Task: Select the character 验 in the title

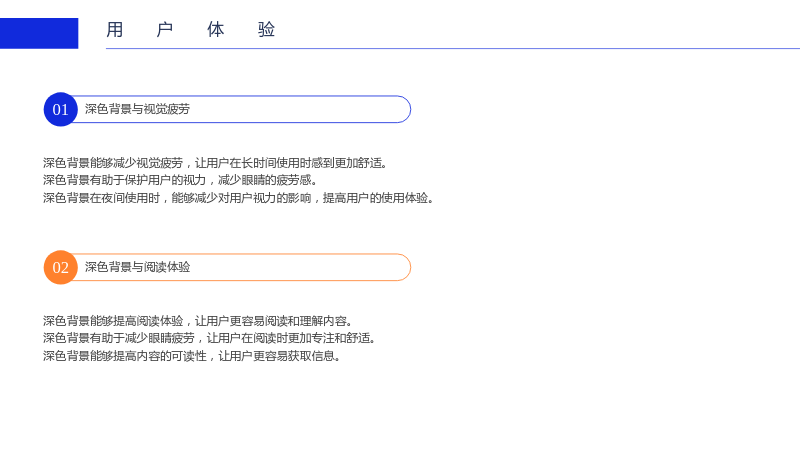Action: click(x=266, y=30)
